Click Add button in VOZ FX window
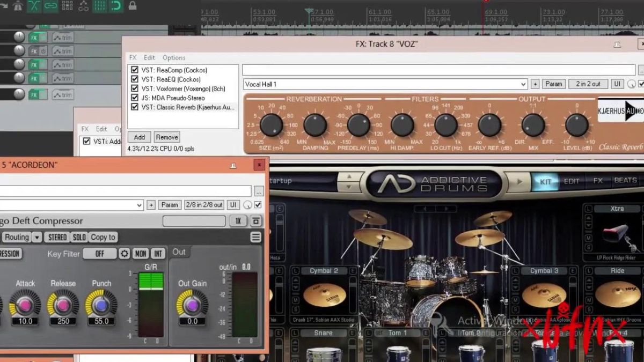The height and width of the screenshot is (362, 644). 140,137
